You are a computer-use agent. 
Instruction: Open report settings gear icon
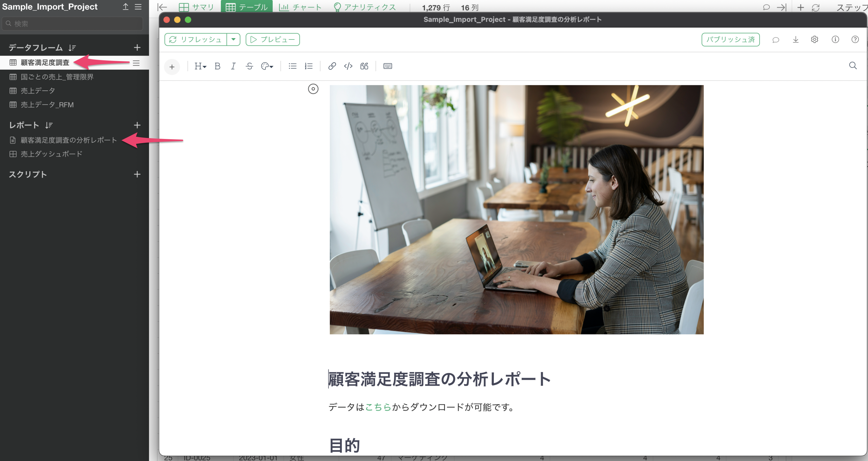[815, 39]
